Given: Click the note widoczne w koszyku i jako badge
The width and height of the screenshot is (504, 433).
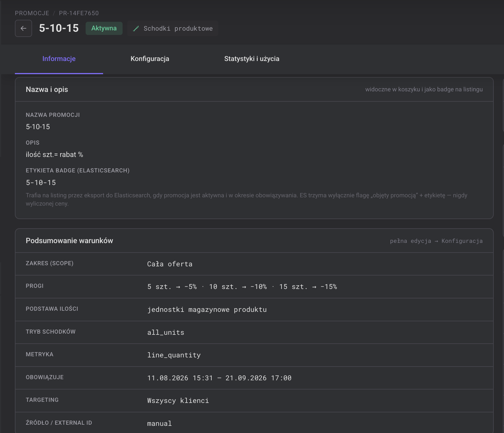Looking at the screenshot, I should [x=424, y=89].
